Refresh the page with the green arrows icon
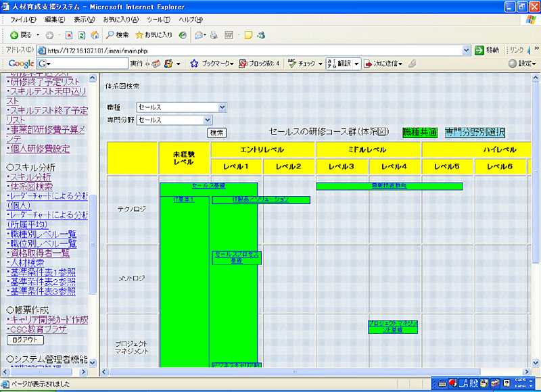The height and width of the screenshot is (392, 541). pyautogui.click(x=82, y=35)
